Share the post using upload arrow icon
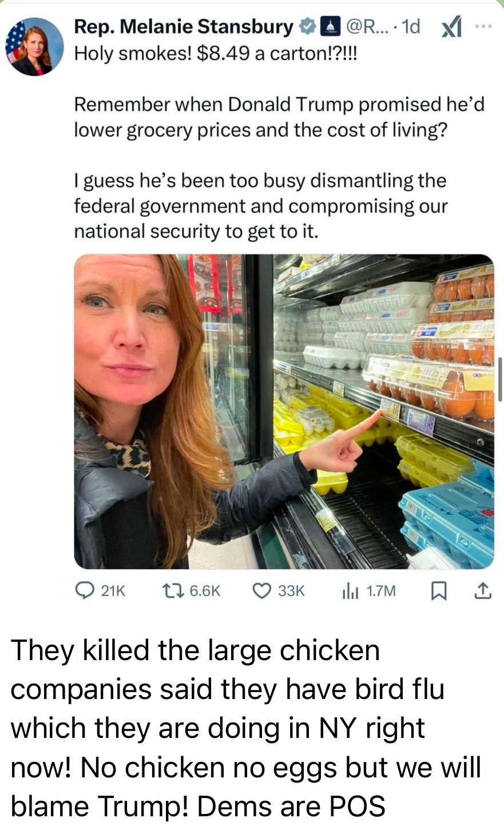Screen dimensions: 504x826 coord(482,590)
